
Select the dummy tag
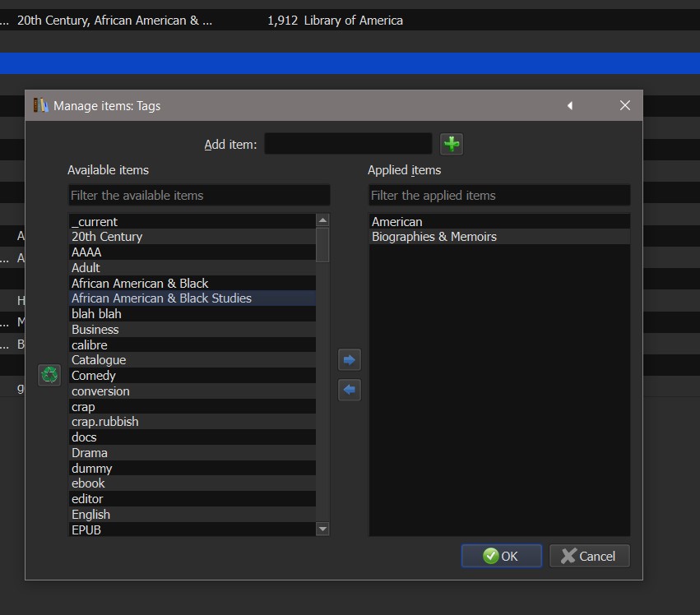pos(192,468)
